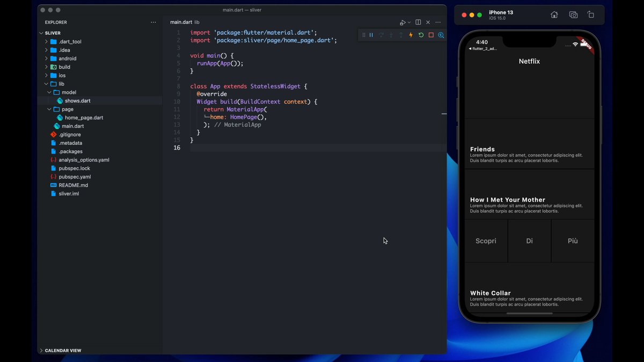Open the widget inspector magnifier icon
The image size is (644, 362).
click(x=441, y=35)
